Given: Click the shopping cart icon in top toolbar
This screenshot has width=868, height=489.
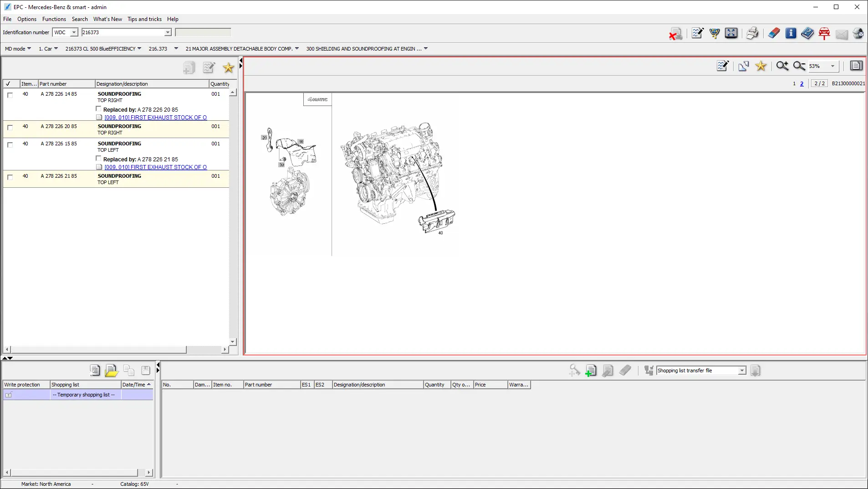Looking at the screenshot, I should [x=714, y=33].
